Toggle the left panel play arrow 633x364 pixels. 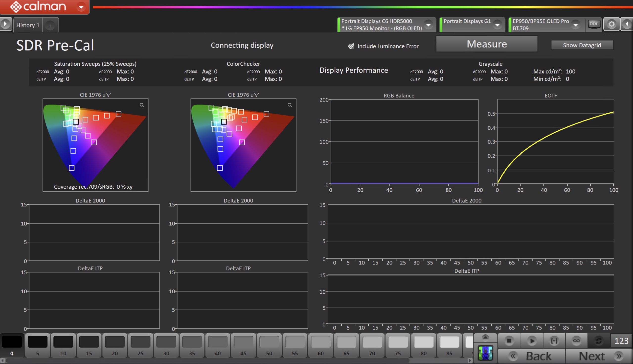pos(5,24)
